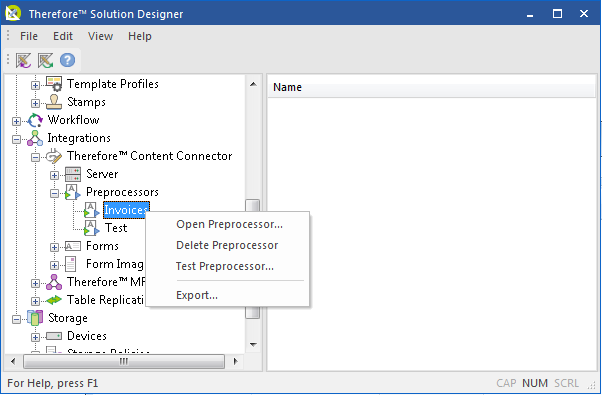Open the File menu
Screen dimensions: 602x395
pos(29,36)
